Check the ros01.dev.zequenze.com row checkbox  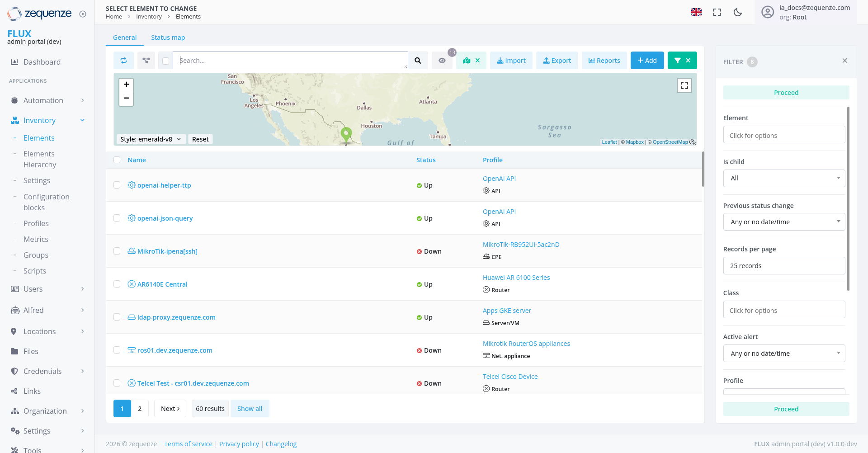(x=117, y=350)
